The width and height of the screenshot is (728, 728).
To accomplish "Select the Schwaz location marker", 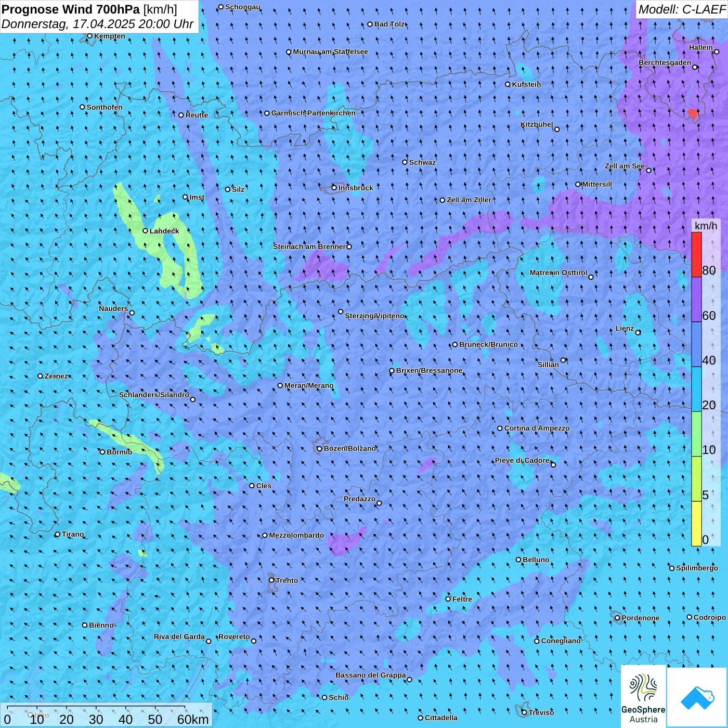I will pos(405,162).
